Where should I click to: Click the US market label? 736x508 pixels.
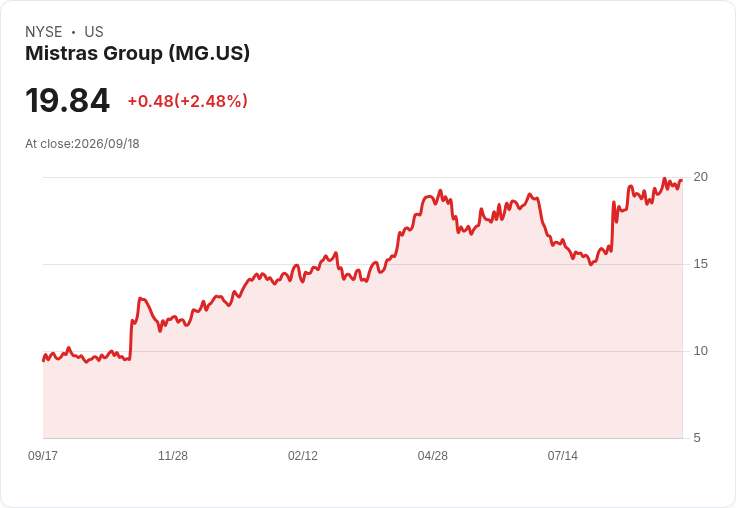[94, 32]
